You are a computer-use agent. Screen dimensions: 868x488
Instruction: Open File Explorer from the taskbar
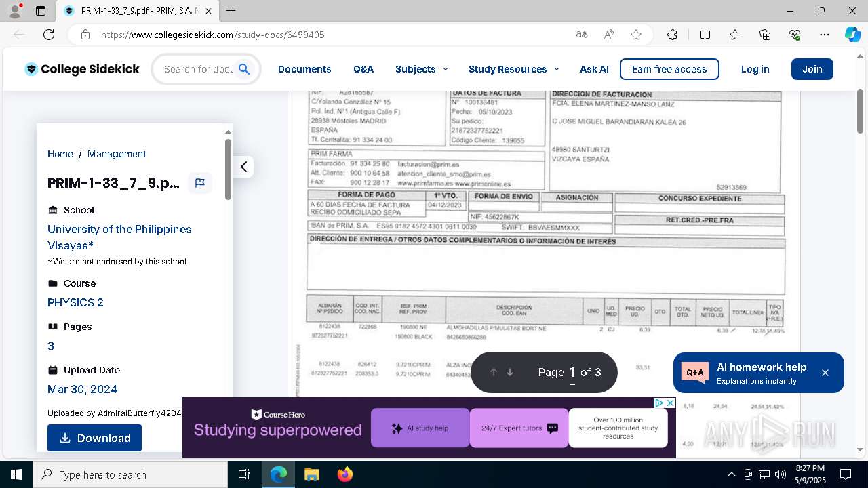click(x=311, y=474)
